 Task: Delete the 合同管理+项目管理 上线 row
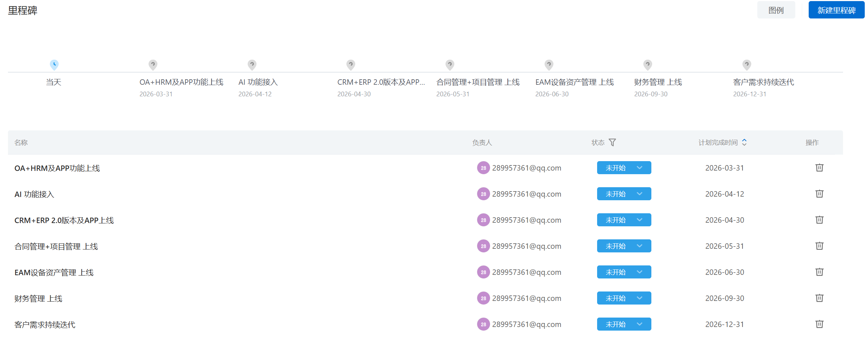point(819,246)
